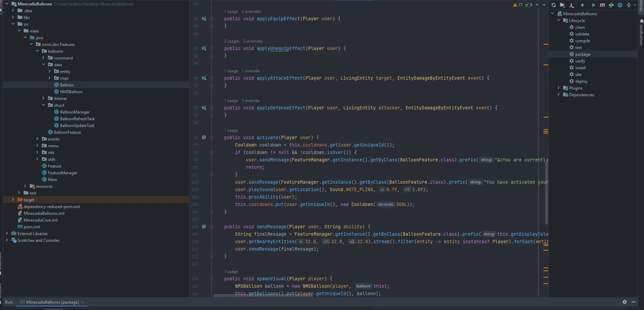Generate sources and update folders icon
Screen dimensions: 644x310
[562, 5]
